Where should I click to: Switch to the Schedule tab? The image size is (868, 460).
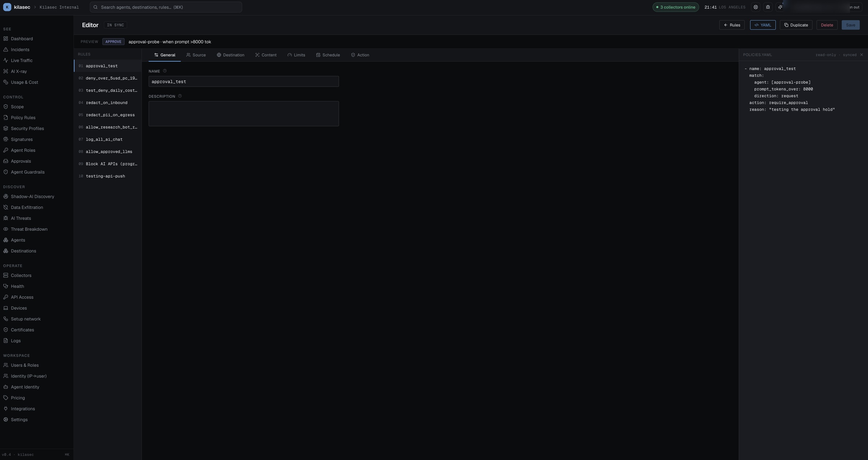point(328,55)
